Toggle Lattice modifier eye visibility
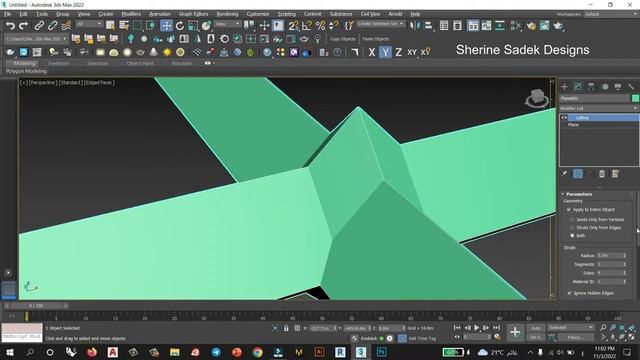This screenshot has width=640, height=360. [564, 118]
